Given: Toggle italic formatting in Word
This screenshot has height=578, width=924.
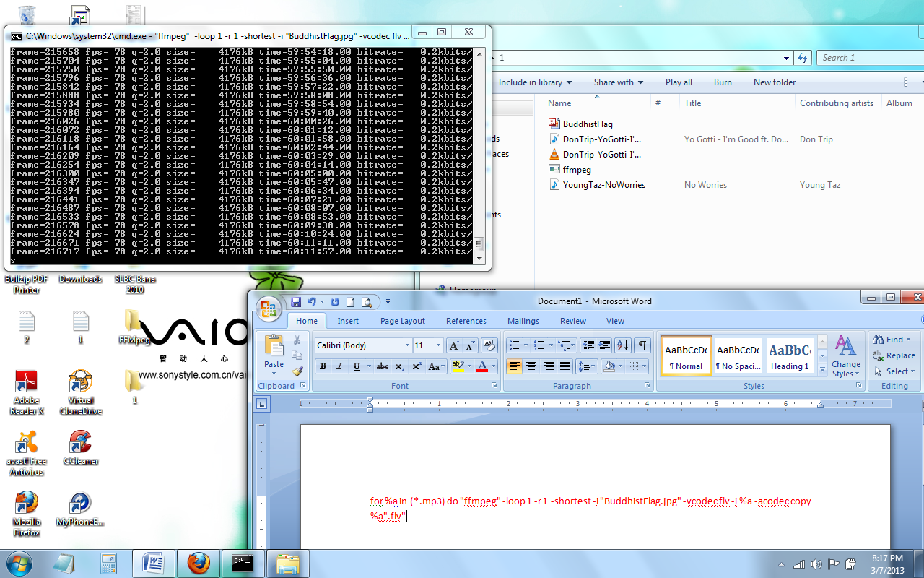Looking at the screenshot, I should click(x=339, y=366).
